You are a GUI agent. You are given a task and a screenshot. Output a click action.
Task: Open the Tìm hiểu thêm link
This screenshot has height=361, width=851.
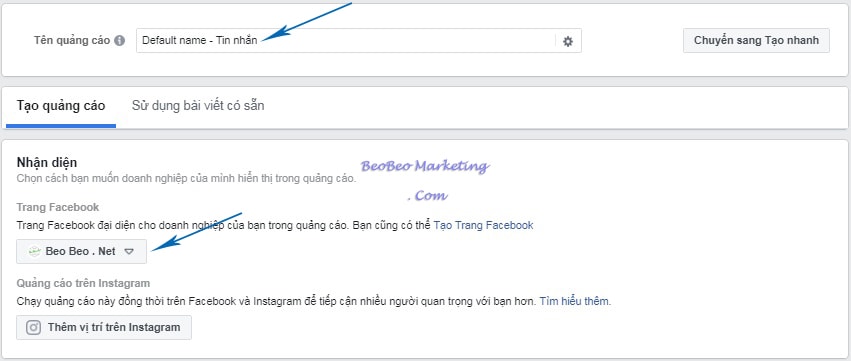(574, 301)
